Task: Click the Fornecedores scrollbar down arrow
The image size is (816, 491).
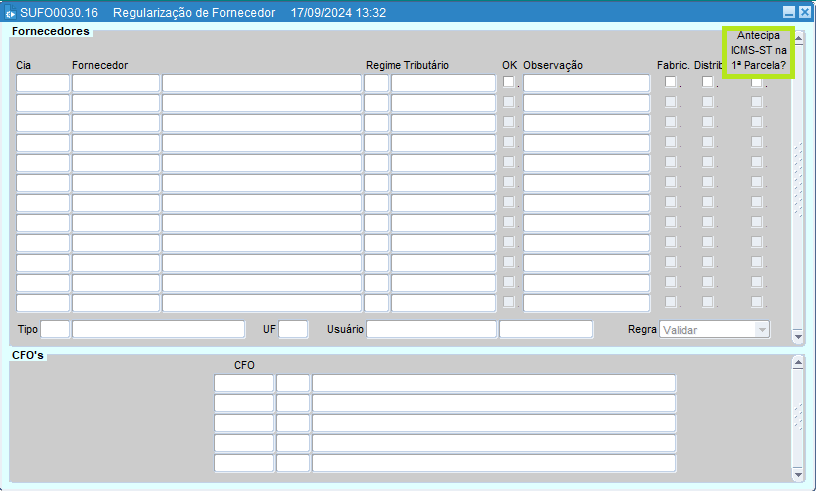Action: pyautogui.click(x=798, y=337)
